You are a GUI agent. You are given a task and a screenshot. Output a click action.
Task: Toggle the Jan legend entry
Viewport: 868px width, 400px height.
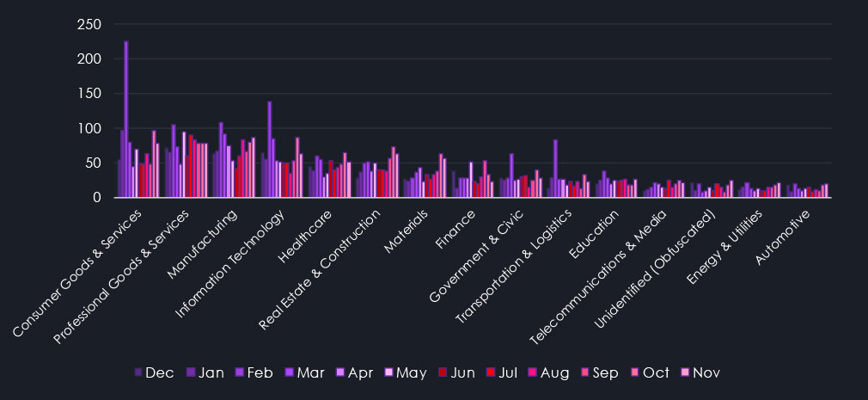tap(205, 372)
